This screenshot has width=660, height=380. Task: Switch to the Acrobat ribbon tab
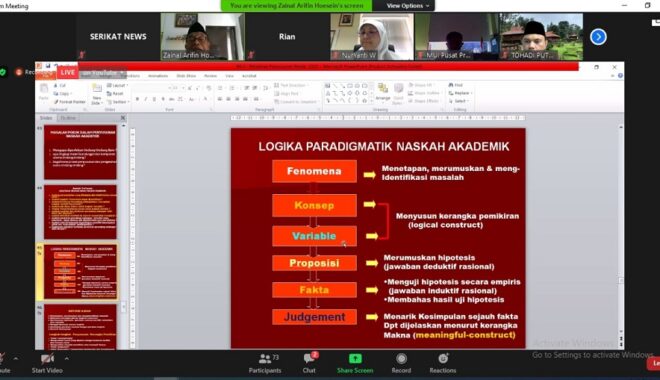249,76
